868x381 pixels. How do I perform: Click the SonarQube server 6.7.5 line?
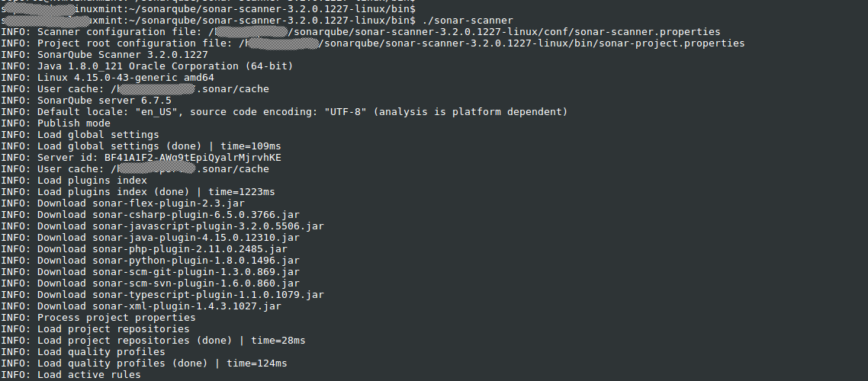104,101
